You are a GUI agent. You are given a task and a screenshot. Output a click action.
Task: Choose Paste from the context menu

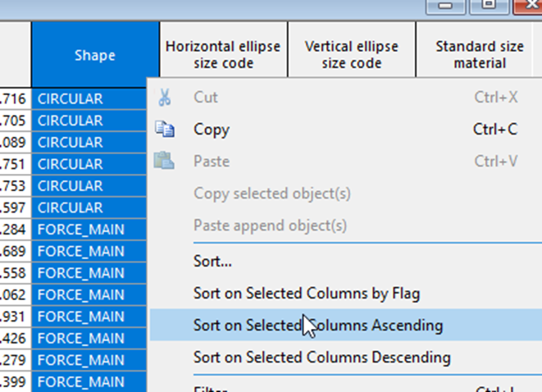pos(346,161)
